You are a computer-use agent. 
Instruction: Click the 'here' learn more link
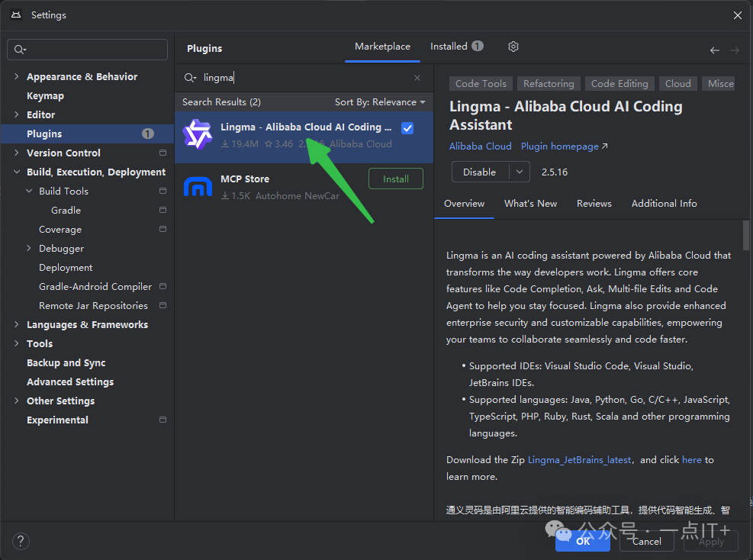point(691,460)
